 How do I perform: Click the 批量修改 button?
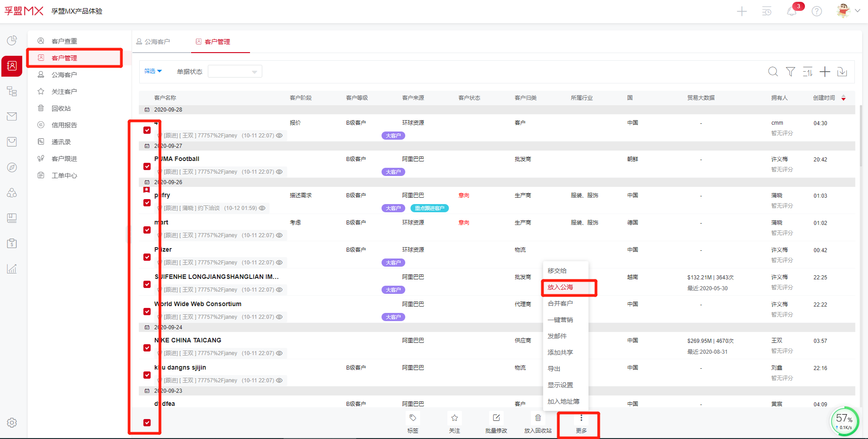(496, 423)
